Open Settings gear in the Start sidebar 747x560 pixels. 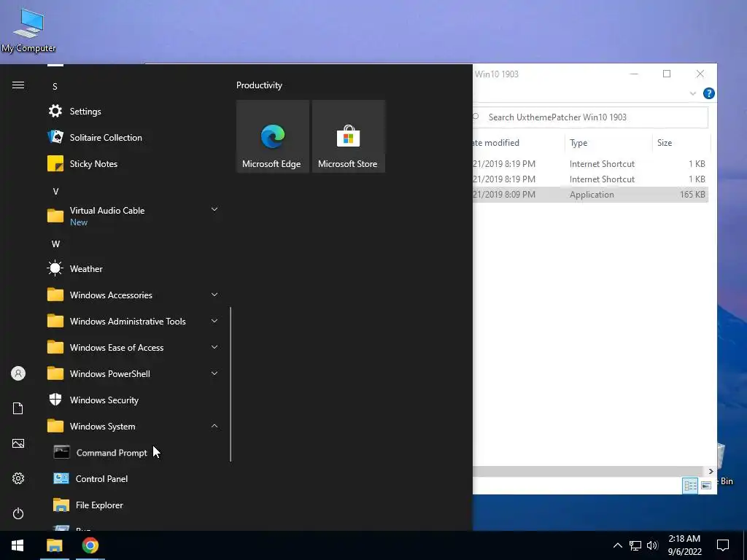click(x=18, y=478)
